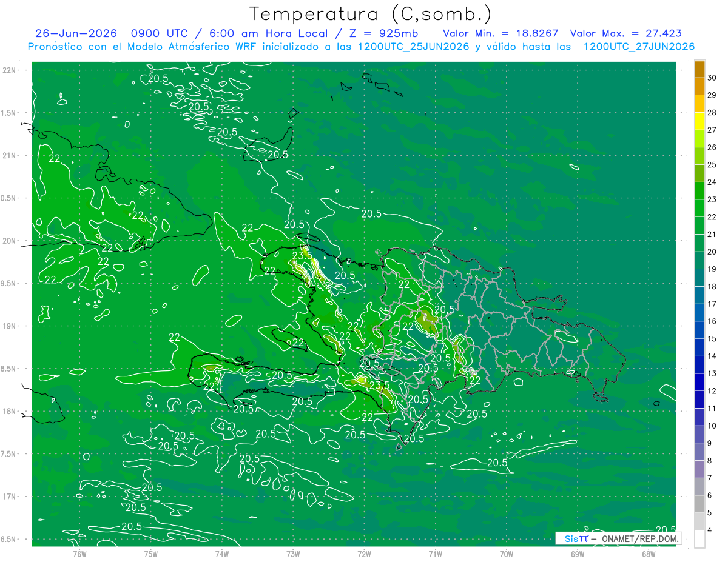Image resolution: width=728 pixels, height=562 pixels.
Task: Click the '74W' longitude axis label
Action: tap(222, 554)
